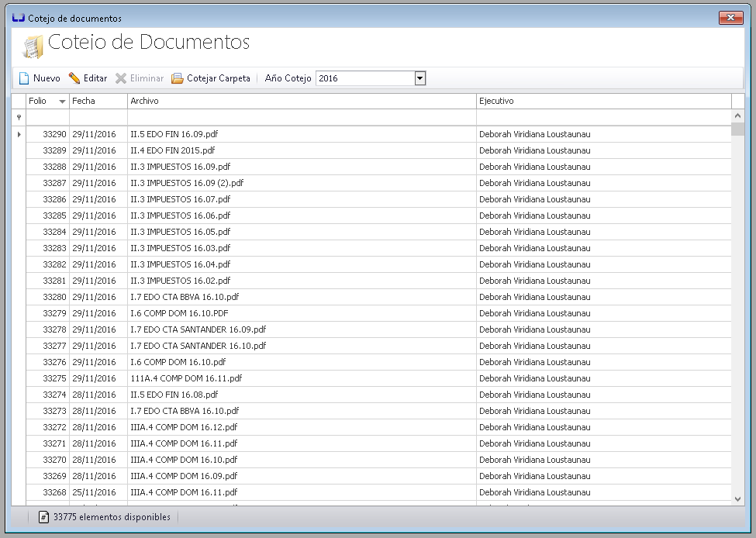Click the Cotejar Carpeta folder icon
The width and height of the screenshot is (756, 538).
(178, 78)
